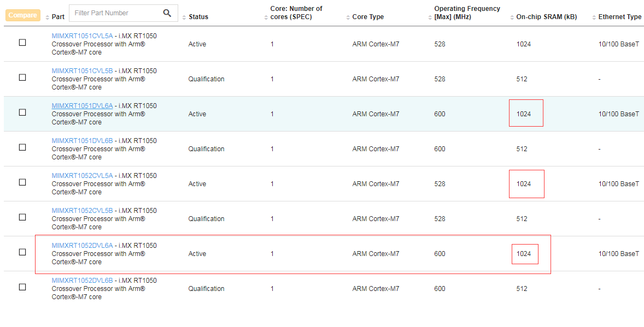Click into Filter Part Number field
The height and width of the screenshot is (327, 644).
pos(116,13)
